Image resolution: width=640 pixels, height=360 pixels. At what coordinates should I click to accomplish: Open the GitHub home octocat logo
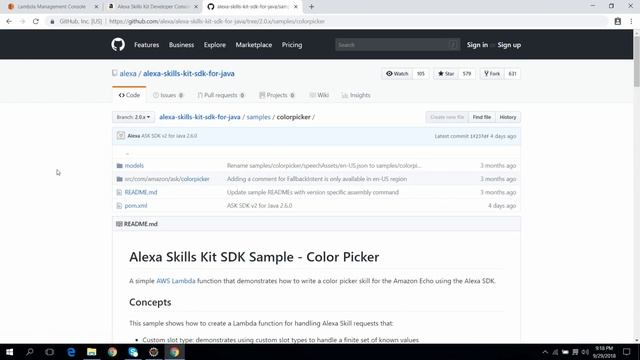pyautogui.click(x=118, y=44)
